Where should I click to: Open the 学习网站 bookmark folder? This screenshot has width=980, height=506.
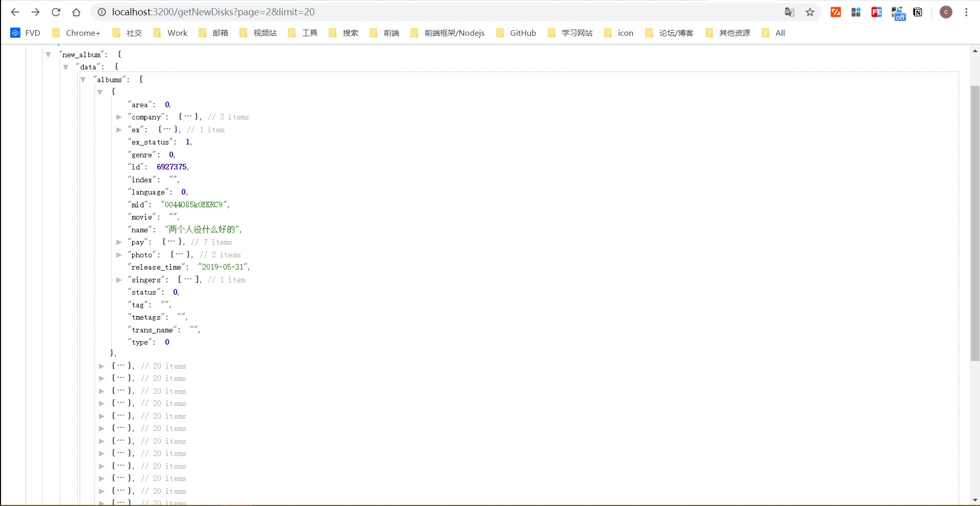click(x=570, y=33)
